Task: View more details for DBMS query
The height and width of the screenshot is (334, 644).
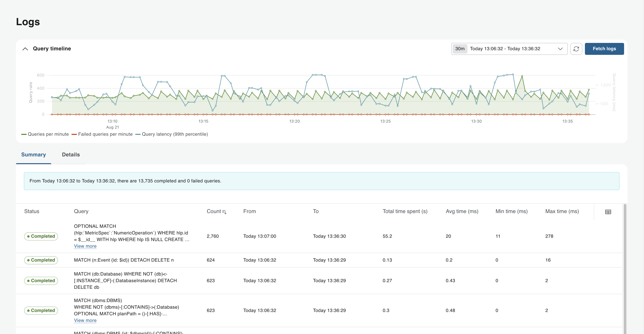Action: click(85, 320)
